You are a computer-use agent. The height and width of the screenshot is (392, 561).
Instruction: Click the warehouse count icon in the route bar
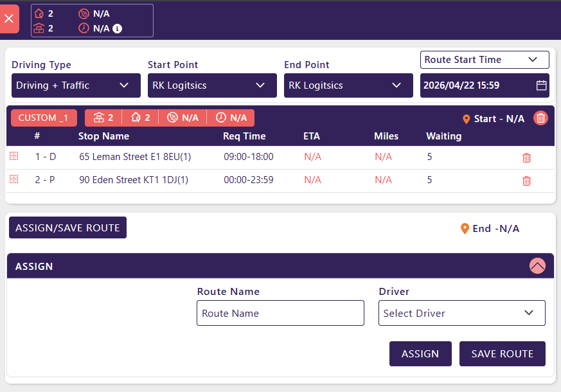pos(99,118)
